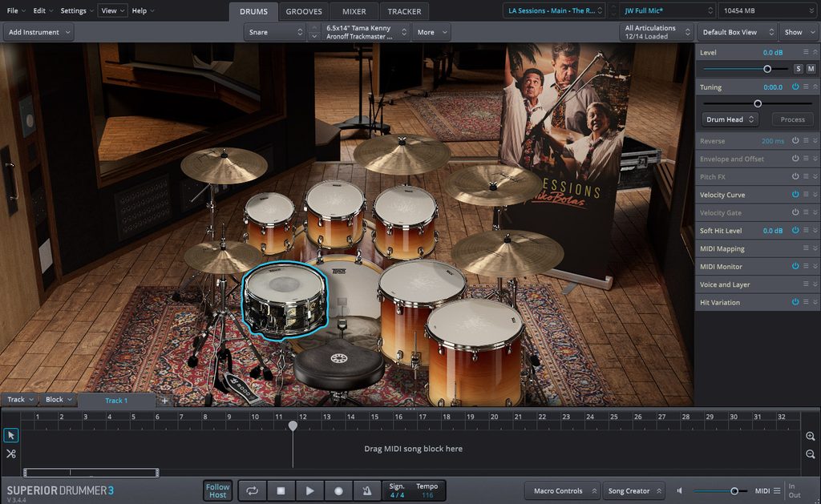Zoom in on the song track

click(x=810, y=436)
